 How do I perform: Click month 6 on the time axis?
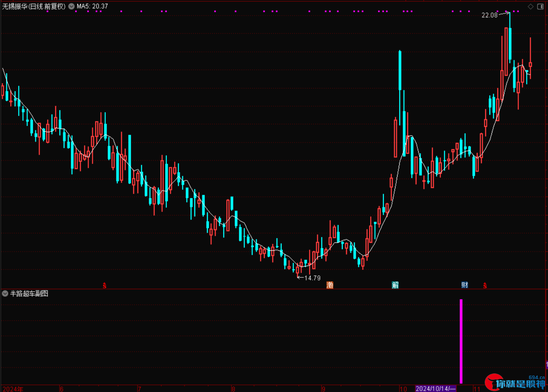coord(62,389)
